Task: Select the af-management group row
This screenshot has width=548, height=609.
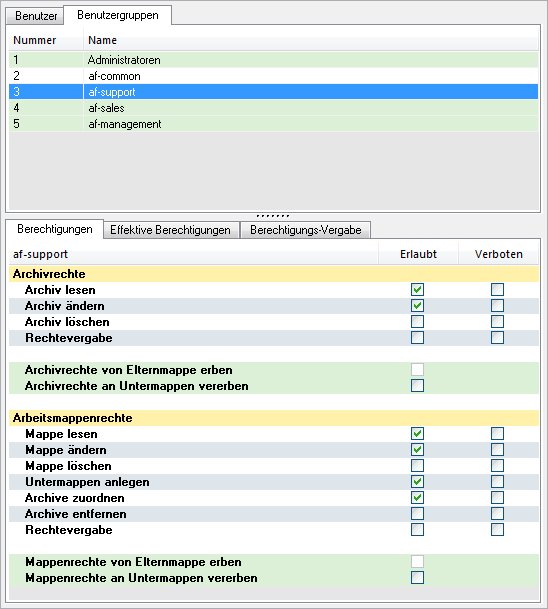Action: [274, 124]
